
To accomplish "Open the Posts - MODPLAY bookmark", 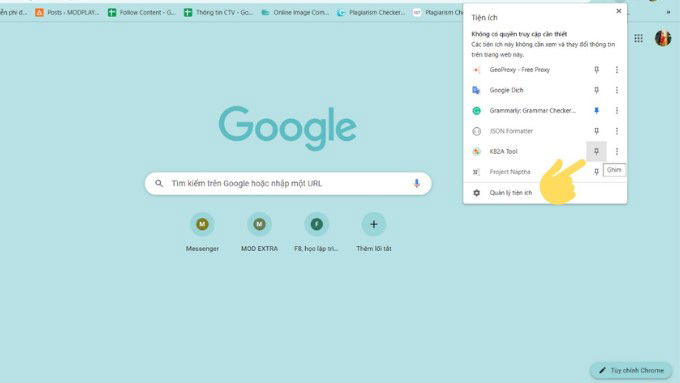I will coord(67,13).
